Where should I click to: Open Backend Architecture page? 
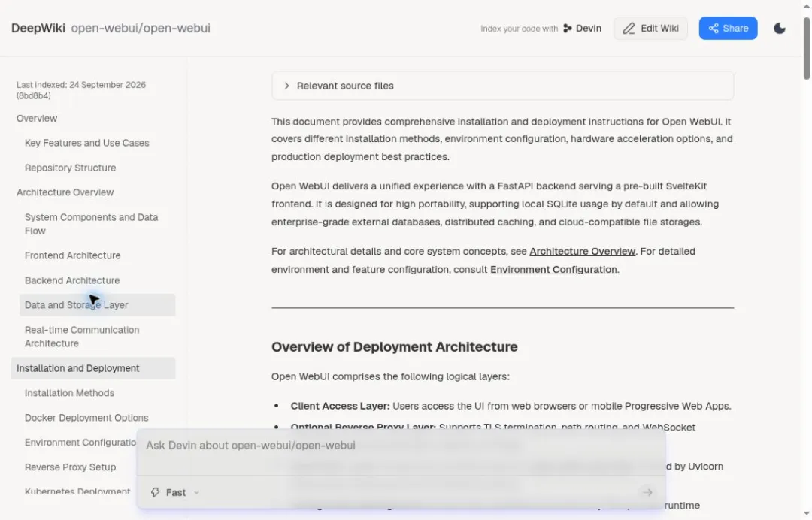point(72,280)
